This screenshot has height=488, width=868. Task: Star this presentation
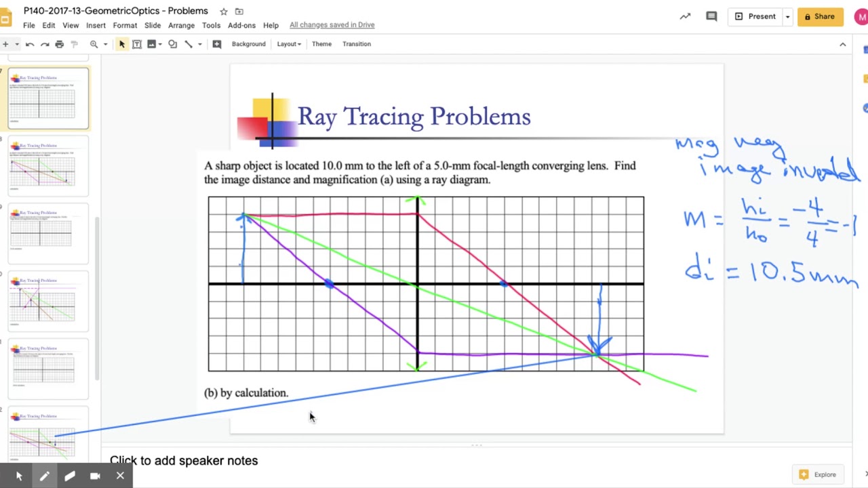tap(224, 12)
